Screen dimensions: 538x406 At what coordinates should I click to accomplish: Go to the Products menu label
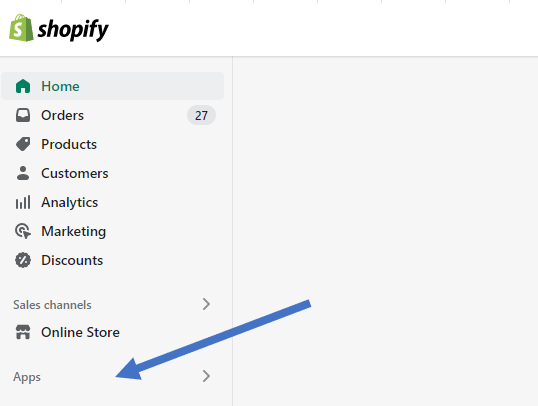pos(69,144)
